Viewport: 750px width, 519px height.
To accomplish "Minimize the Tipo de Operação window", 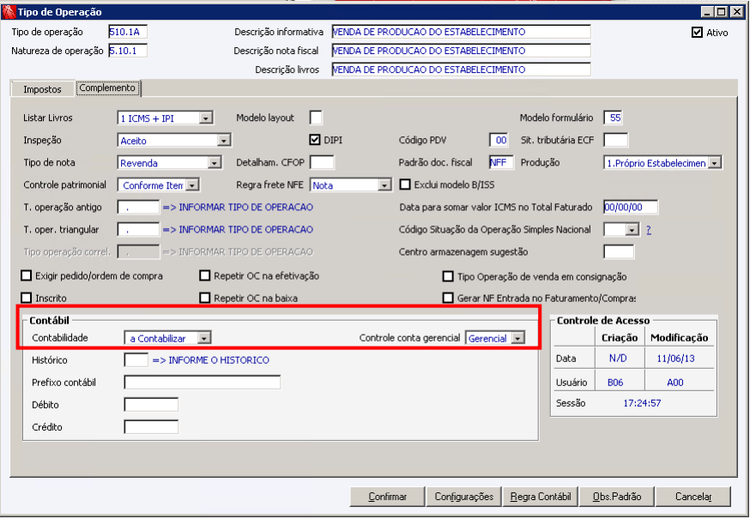I will (706, 11).
